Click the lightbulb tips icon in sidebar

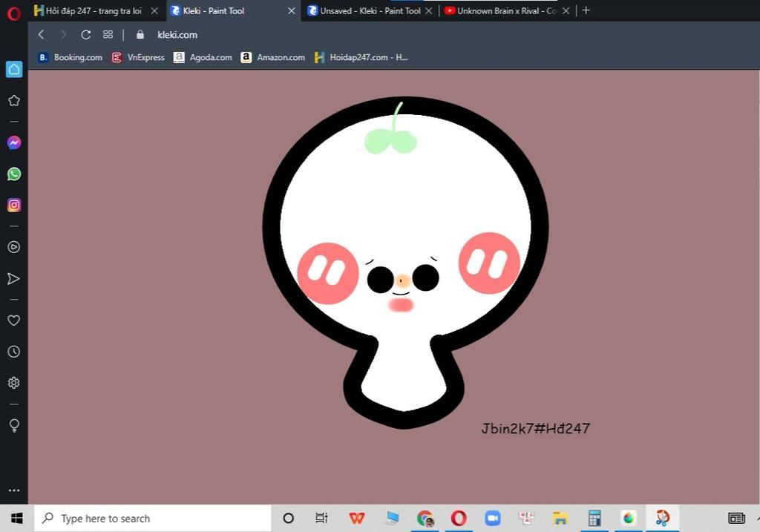pyautogui.click(x=14, y=425)
